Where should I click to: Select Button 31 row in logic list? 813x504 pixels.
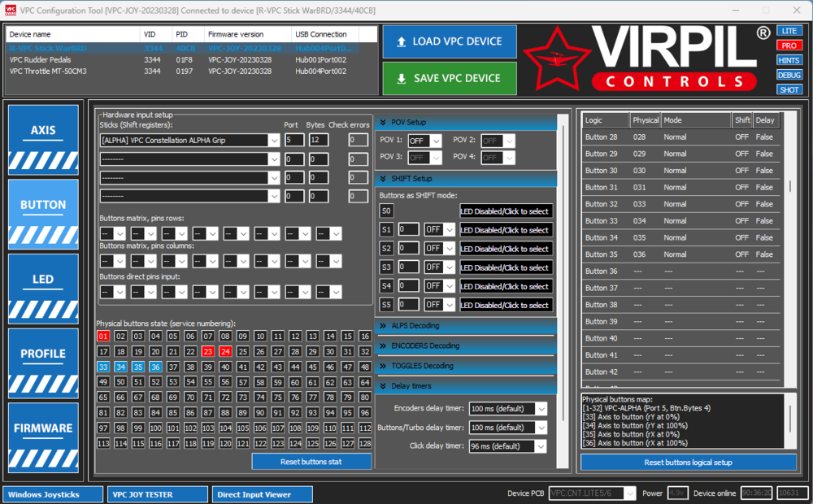681,187
